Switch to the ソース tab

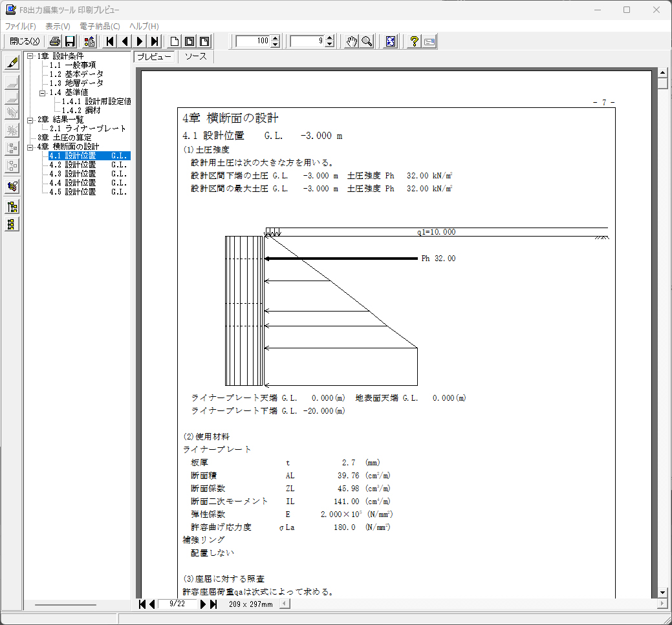click(195, 57)
